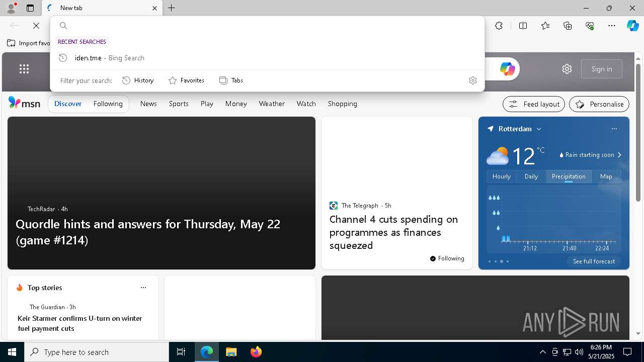Stop loading the page
Image resolution: width=644 pixels, height=362 pixels.
[36, 26]
